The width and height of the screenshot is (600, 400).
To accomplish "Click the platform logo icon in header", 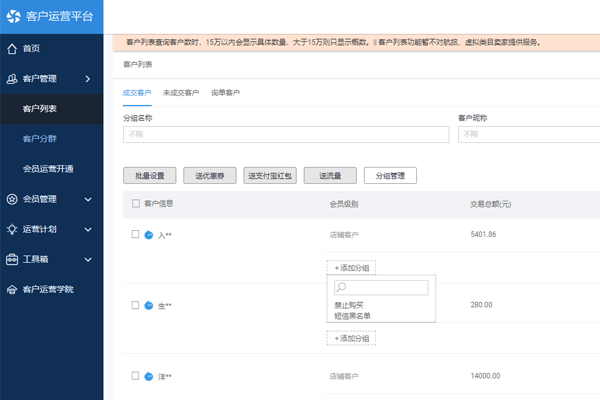I will [14, 16].
